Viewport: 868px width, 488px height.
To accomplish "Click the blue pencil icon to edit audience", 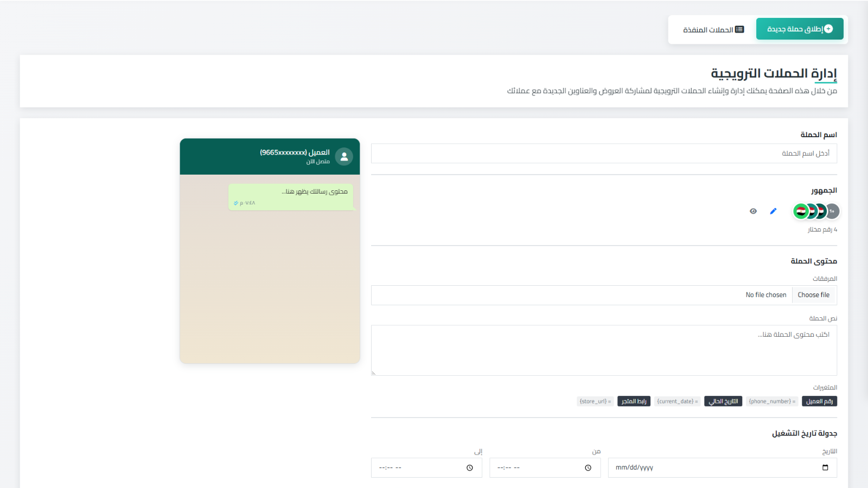I will 773,211.
